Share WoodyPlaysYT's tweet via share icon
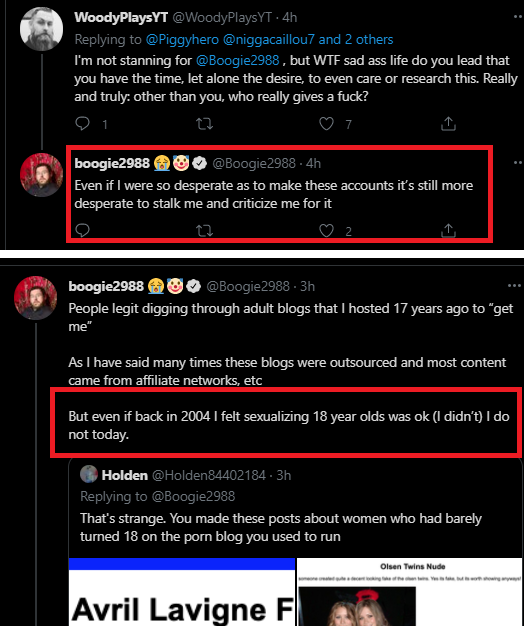 (448, 124)
